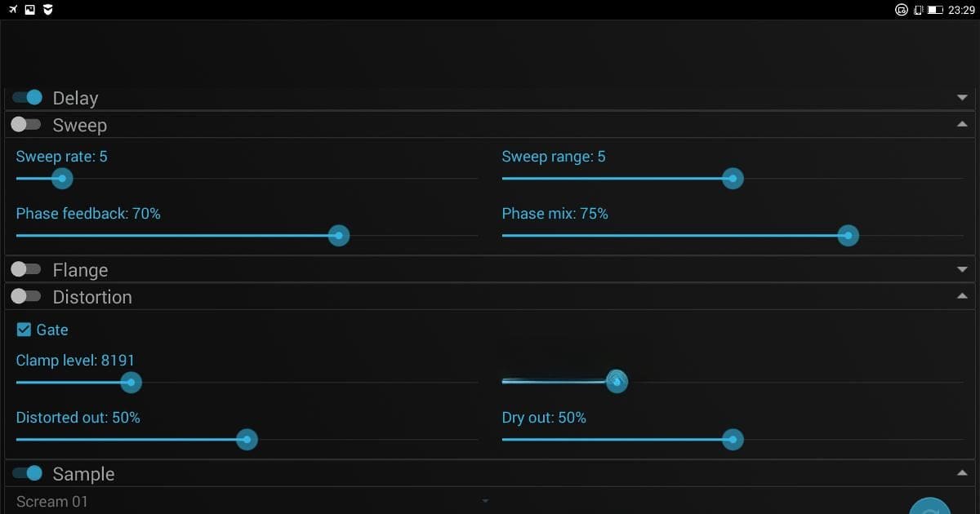The image size is (980, 514).
Task: Select the Sweep section header
Action: [80, 125]
